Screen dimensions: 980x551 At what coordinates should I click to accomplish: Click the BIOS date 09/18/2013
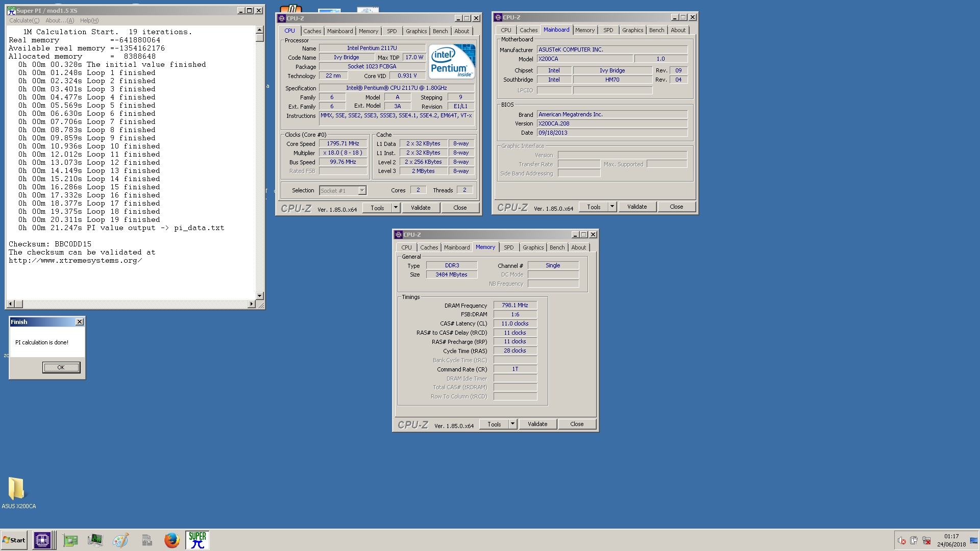click(612, 133)
